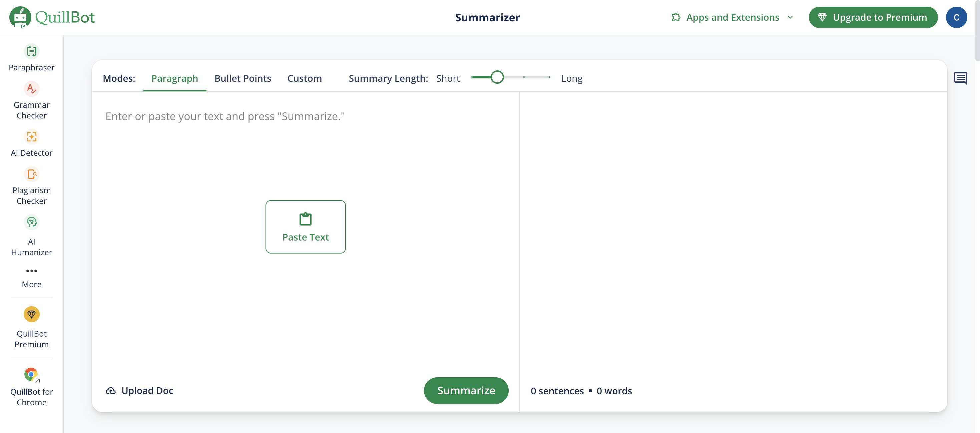
Task: Click Upgrade to Premium button
Action: [x=873, y=17]
